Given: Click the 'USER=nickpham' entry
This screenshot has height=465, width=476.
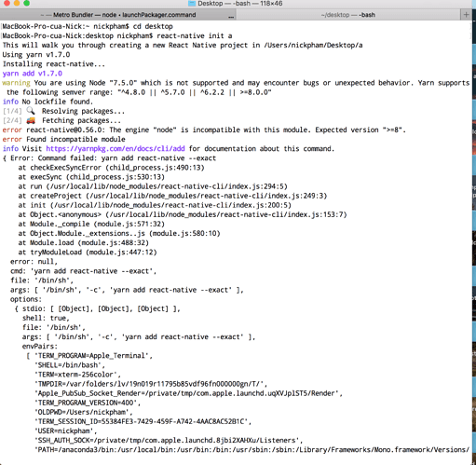Looking at the screenshot, I should pyautogui.click(x=66, y=431).
